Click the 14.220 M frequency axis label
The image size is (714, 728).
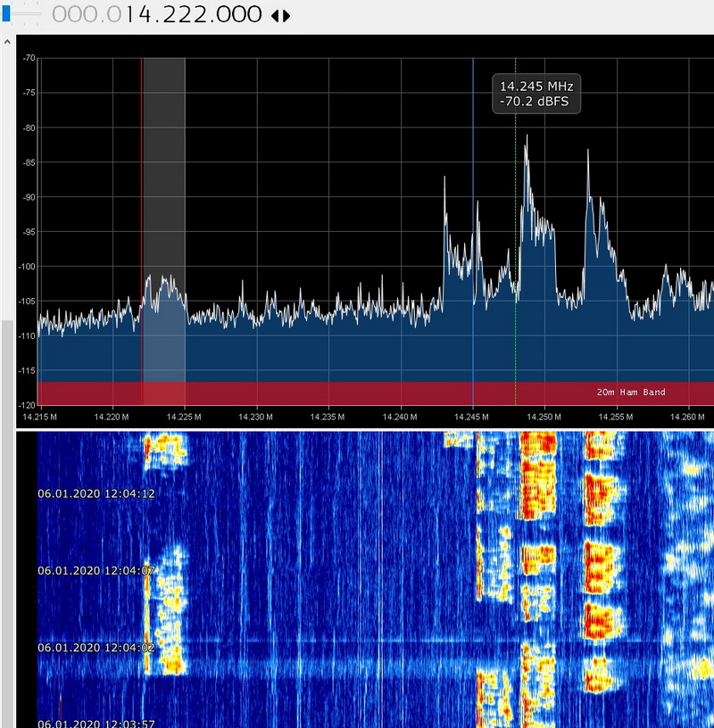[112, 417]
